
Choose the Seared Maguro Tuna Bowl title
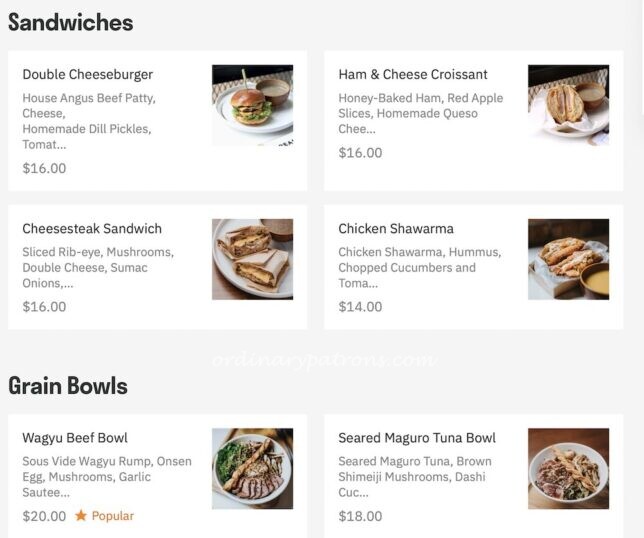pyautogui.click(x=417, y=438)
